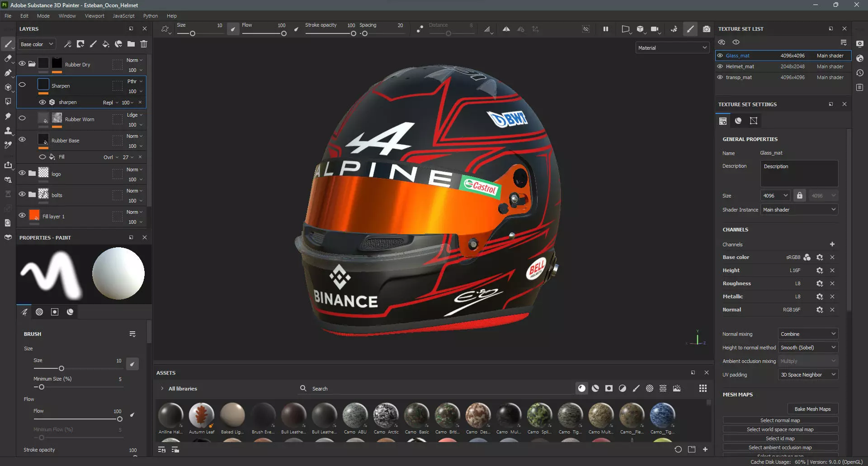Toggle visibility of Helmet_mat texture set
Screen dimensions: 868x466
[x=720, y=66]
